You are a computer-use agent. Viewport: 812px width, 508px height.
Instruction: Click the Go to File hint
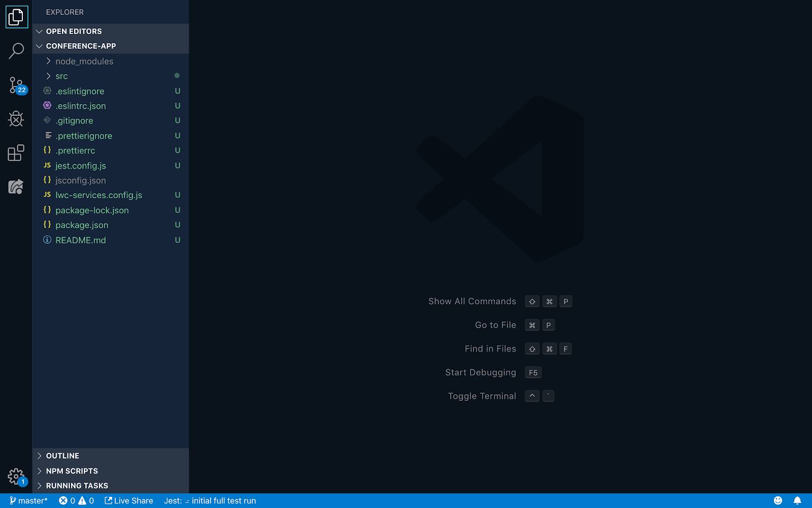[495, 325]
